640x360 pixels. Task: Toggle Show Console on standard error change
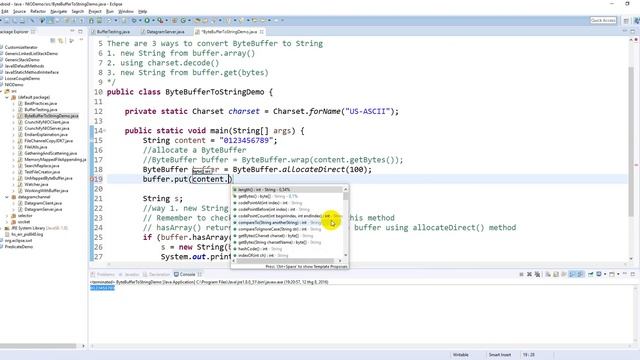coord(580,274)
